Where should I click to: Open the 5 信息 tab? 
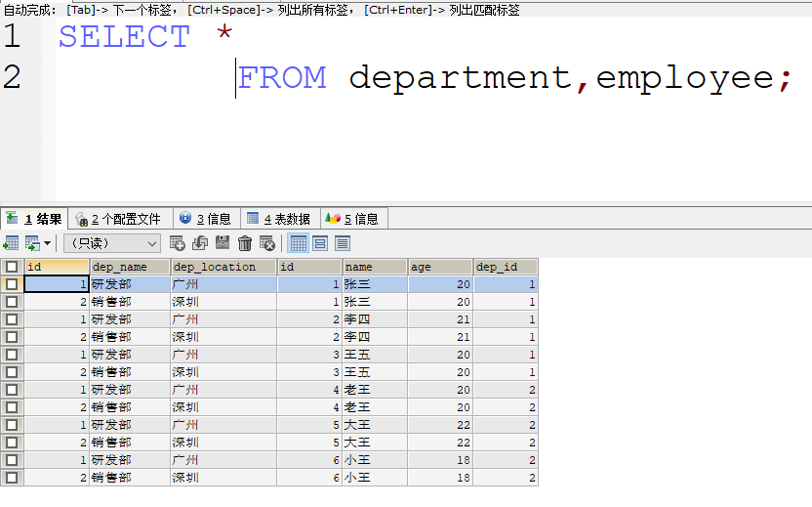[354, 219]
